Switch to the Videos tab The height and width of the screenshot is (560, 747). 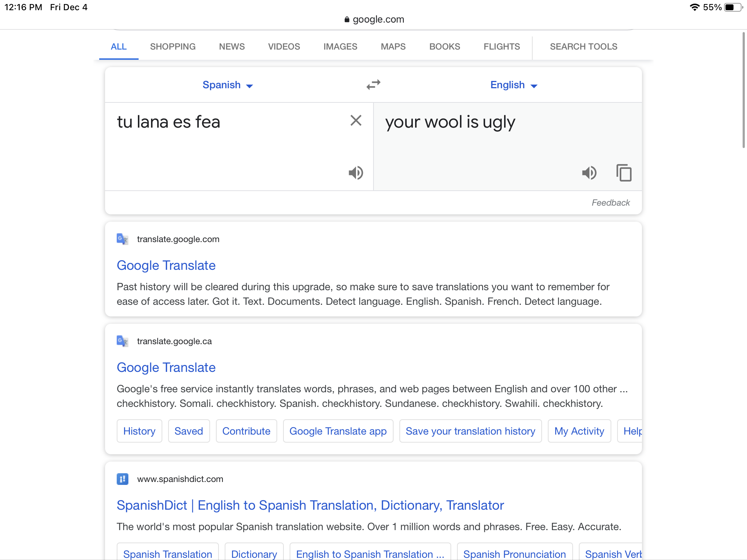click(284, 47)
